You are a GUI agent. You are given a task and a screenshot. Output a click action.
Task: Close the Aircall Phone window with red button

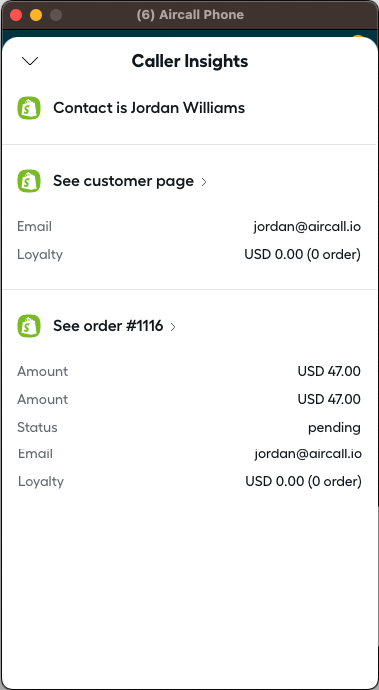(x=16, y=15)
